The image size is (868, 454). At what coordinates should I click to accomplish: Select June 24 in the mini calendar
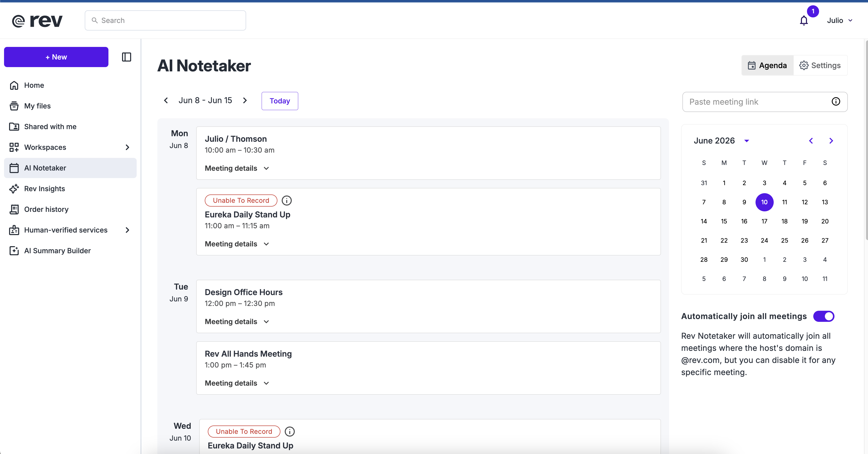(x=764, y=241)
